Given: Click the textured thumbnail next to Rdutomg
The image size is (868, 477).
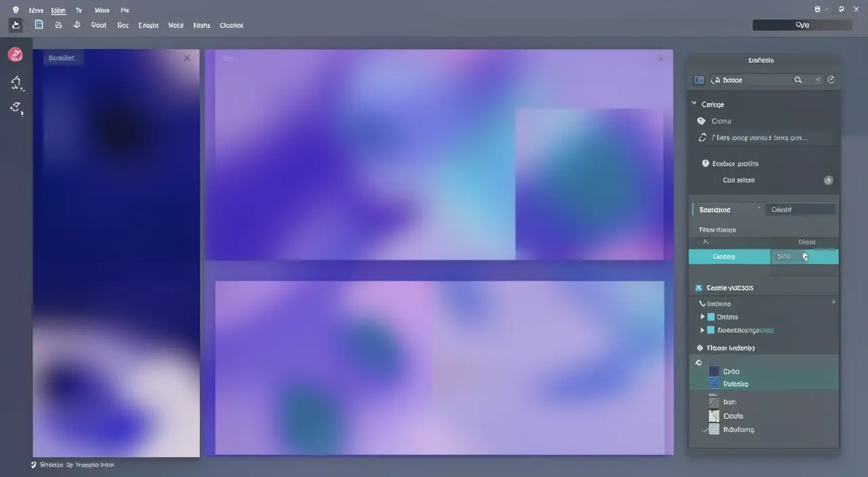Looking at the screenshot, I should [x=713, y=430].
